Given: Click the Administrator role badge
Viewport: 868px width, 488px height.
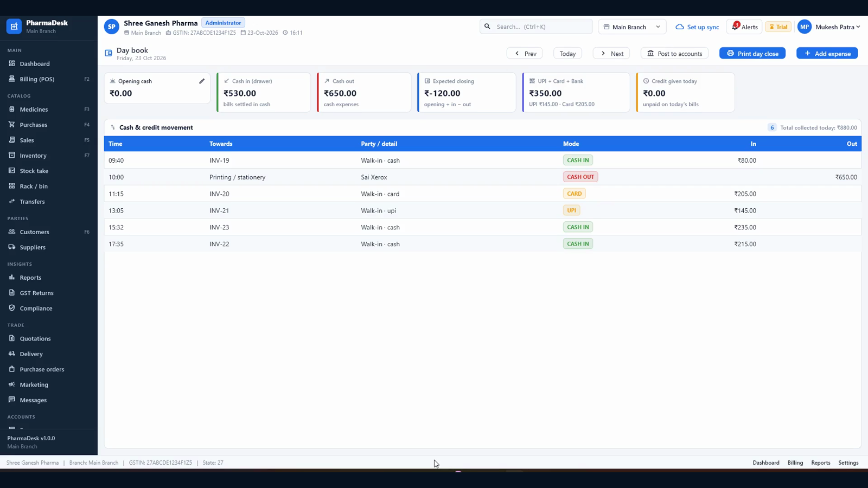Looking at the screenshot, I should (x=223, y=23).
